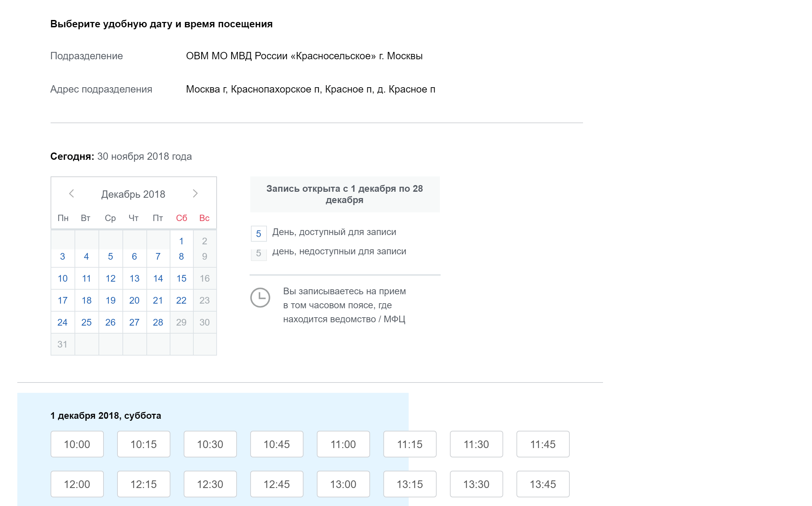Choose the 11:45 appointment time
This screenshot has width=812, height=506.
pyautogui.click(x=543, y=444)
